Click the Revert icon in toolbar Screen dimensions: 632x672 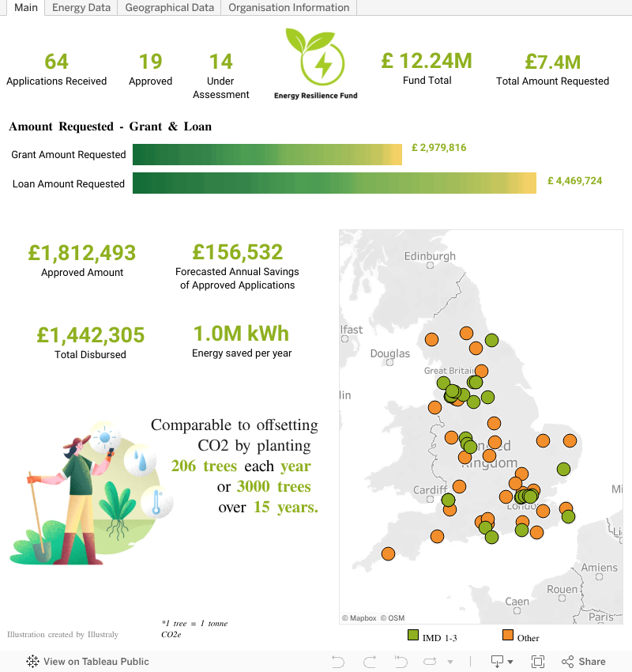click(400, 662)
